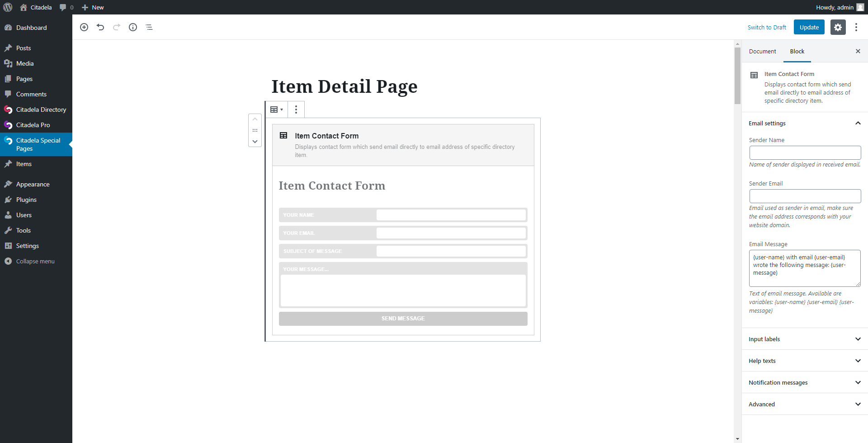
Task: Open the Block navigation list icon
Action: tap(149, 27)
